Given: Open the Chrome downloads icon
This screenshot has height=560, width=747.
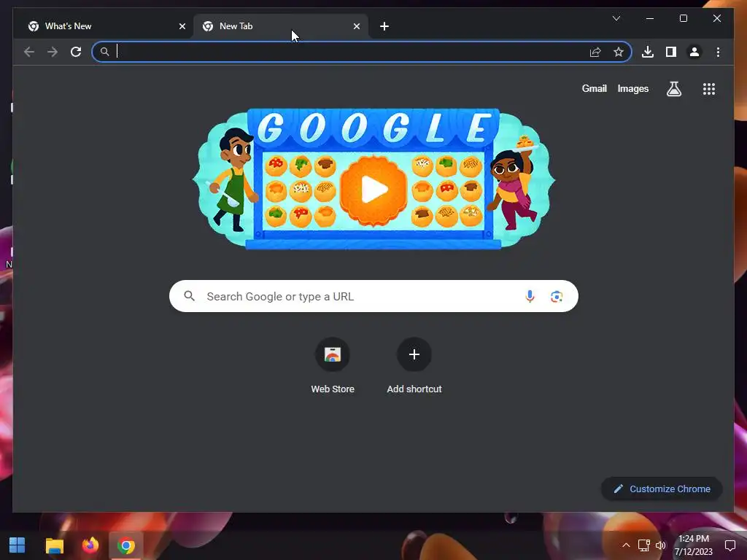Looking at the screenshot, I should 648,52.
